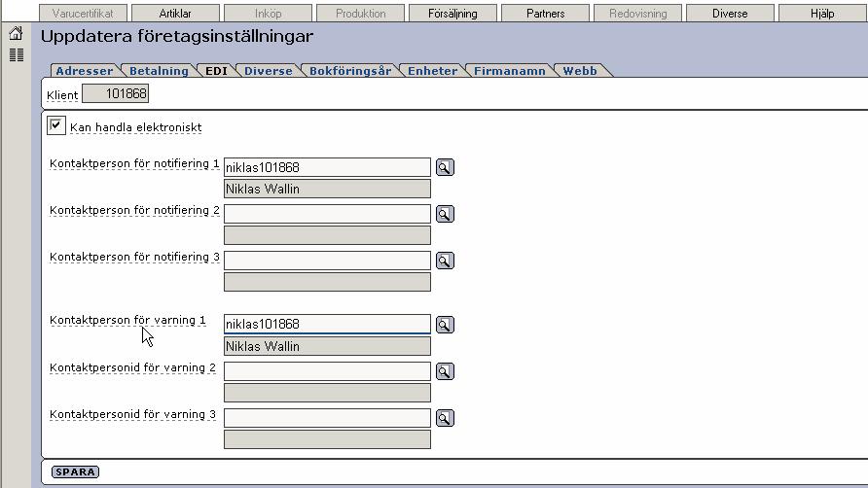Click label Kontaktperson för notifiering 2

(x=134, y=210)
